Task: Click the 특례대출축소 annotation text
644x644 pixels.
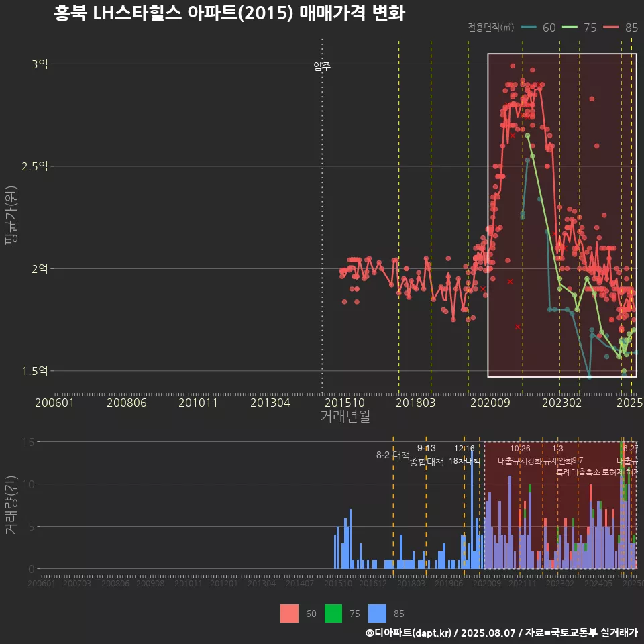Action: point(578,472)
